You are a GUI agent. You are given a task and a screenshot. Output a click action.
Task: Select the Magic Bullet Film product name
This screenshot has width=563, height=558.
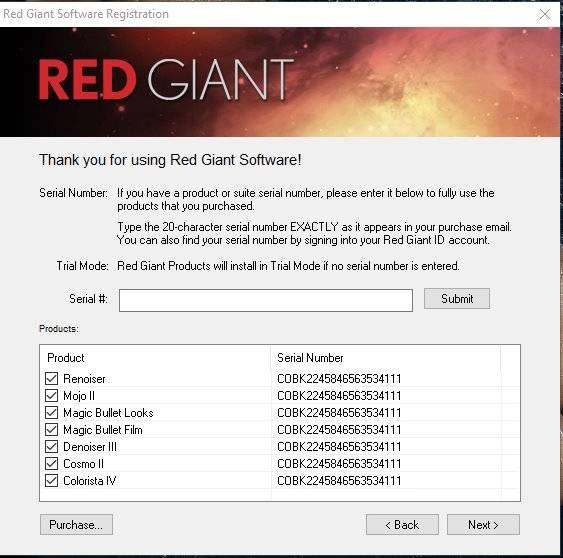(x=103, y=430)
